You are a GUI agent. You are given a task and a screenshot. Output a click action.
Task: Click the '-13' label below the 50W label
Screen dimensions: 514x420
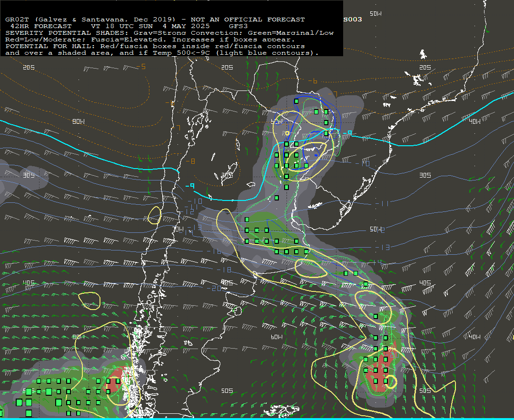pyautogui.click(x=382, y=247)
